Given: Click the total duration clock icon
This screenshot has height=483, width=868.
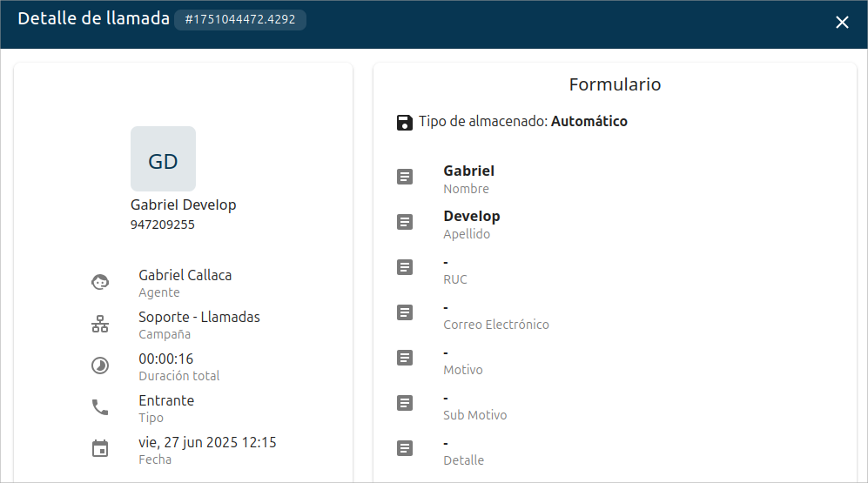Looking at the screenshot, I should 100,366.
